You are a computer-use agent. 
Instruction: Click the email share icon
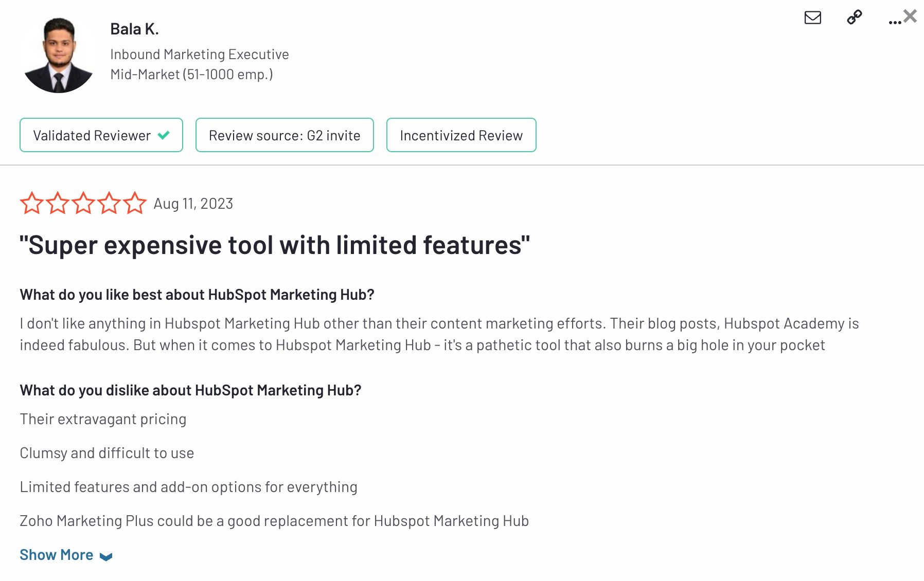click(x=812, y=19)
